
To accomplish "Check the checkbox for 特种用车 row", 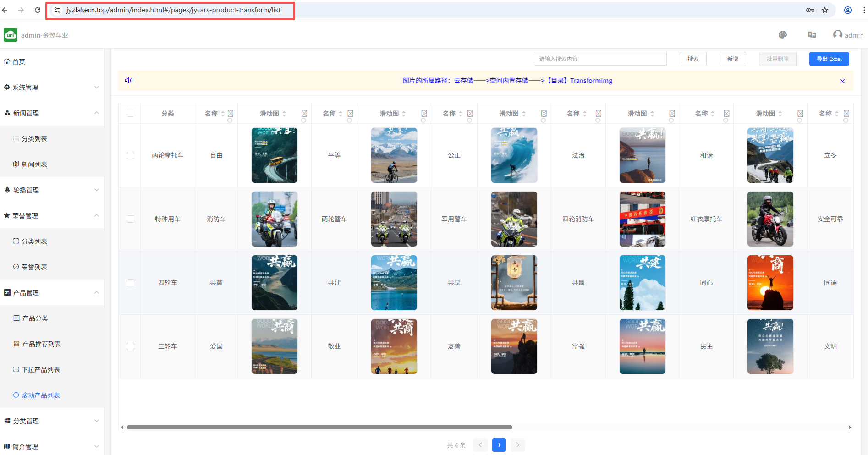I will 130,219.
